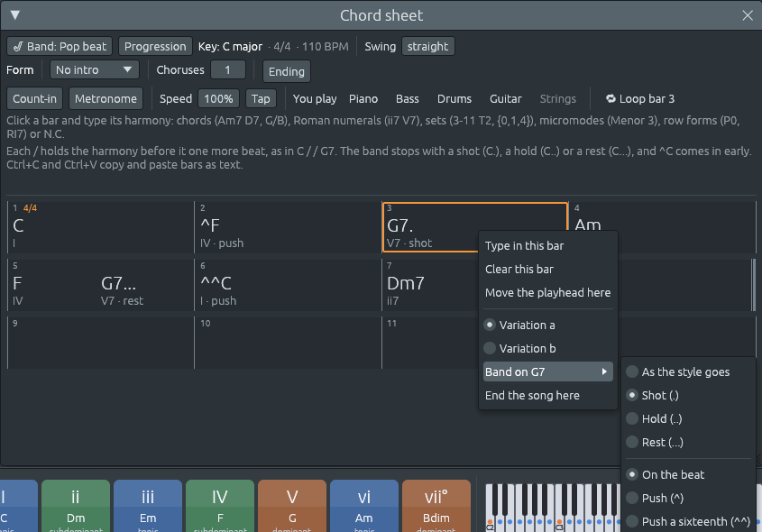This screenshot has width=762, height=532.
Task: Select Drums as the part you play
Action: tap(454, 98)
